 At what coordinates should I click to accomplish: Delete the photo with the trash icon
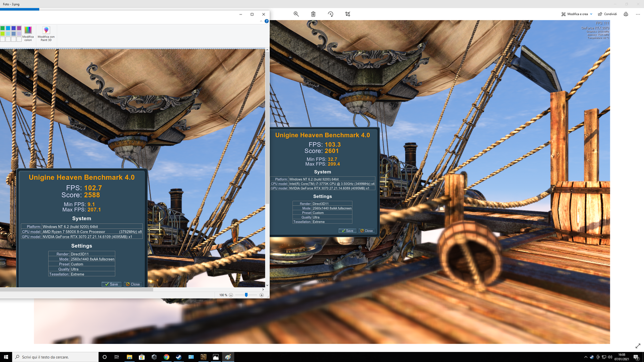tap(313, 14)
